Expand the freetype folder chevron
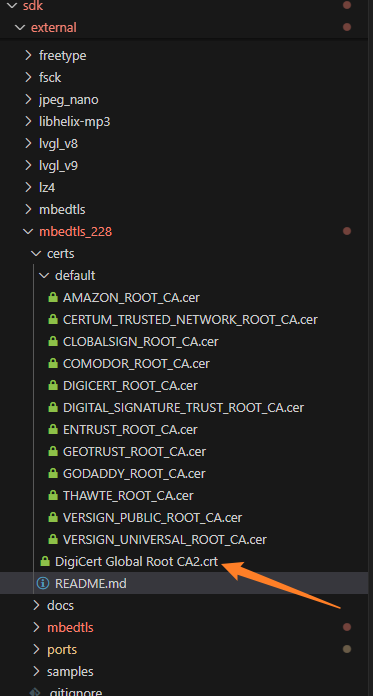 pos(28,55)
